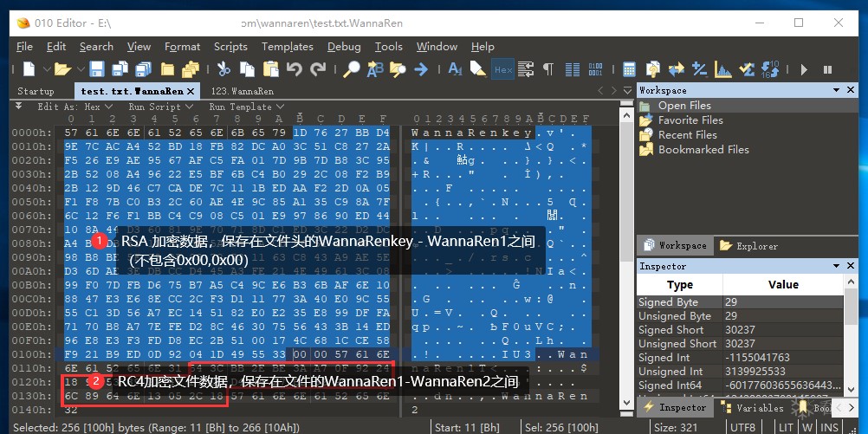Open the tab list dropdown arrow
This screenshot has width=868, height=434.
(627, 90)
